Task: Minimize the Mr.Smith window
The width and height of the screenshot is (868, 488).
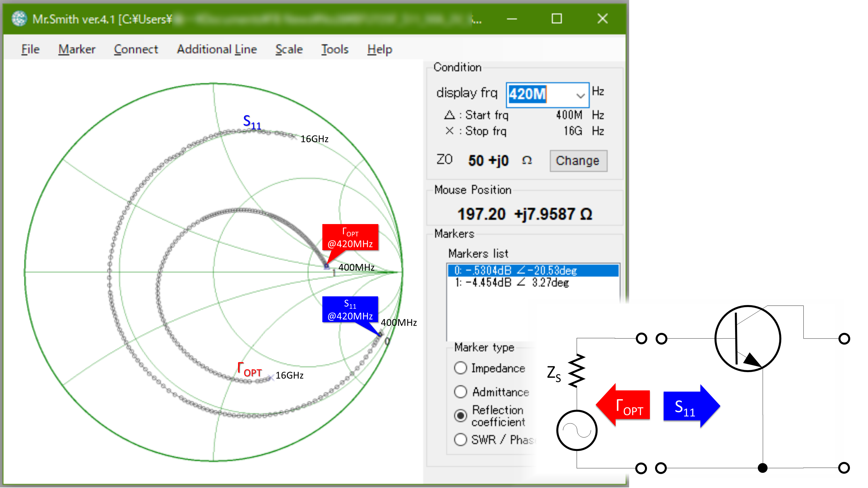Action: click(511, 19)
